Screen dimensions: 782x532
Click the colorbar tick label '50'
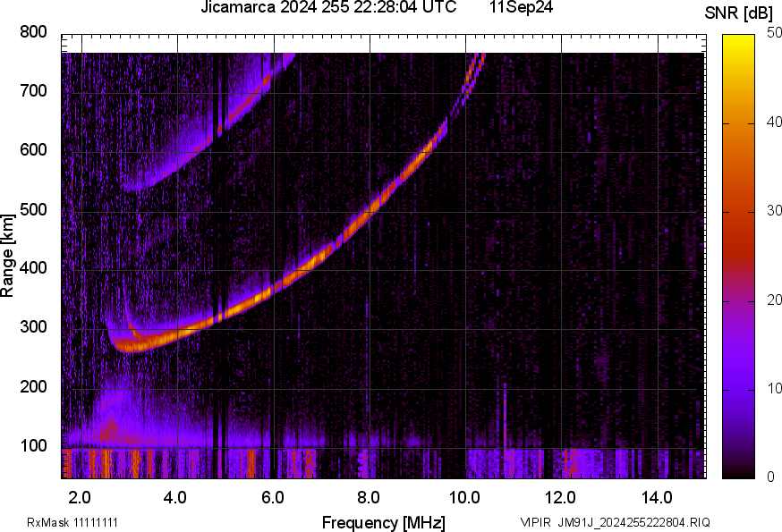tap(774, 33)
